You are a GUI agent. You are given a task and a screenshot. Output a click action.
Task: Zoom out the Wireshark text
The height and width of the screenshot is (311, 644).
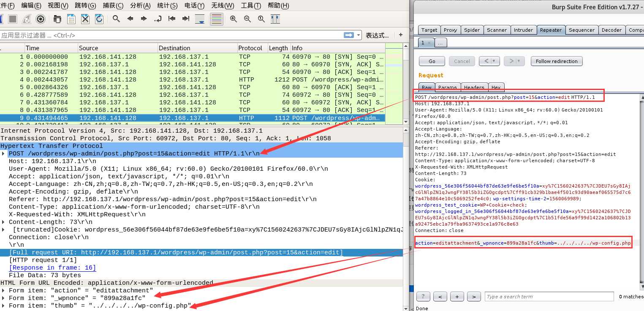pyautogui.click(x=247, y=19)
